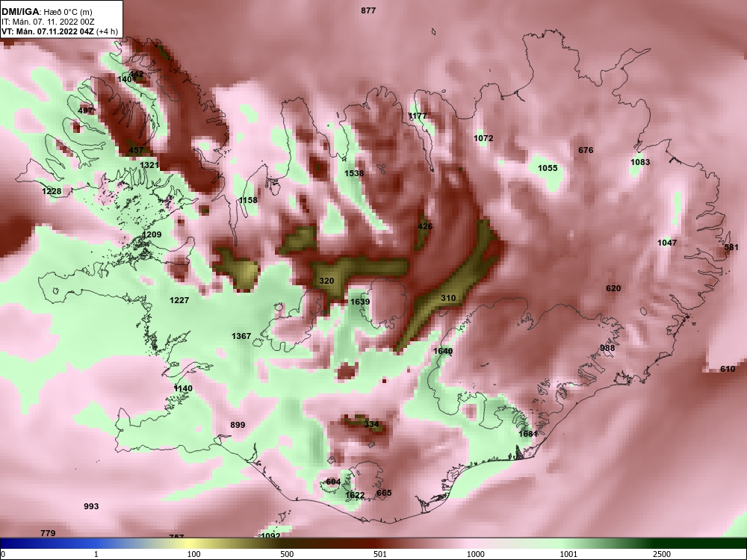The image size is (747, 560).
Task: Click the 676 height label
Action: click(x=586, y=150)
